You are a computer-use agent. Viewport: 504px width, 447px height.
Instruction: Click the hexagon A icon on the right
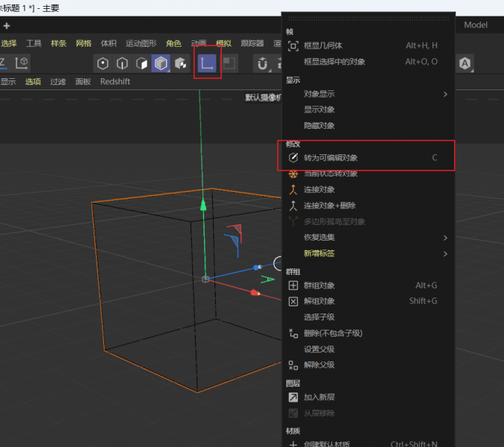coord(465,63)
